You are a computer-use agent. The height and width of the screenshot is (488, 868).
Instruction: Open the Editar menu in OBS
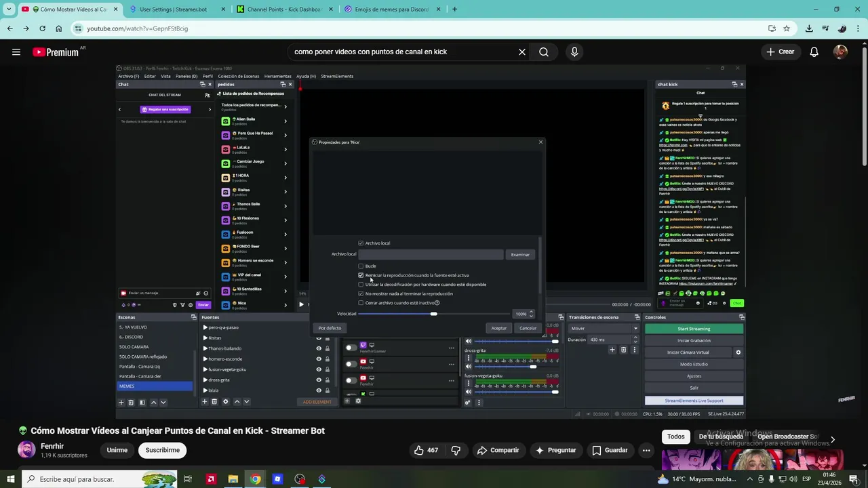(x=150, y=76)
